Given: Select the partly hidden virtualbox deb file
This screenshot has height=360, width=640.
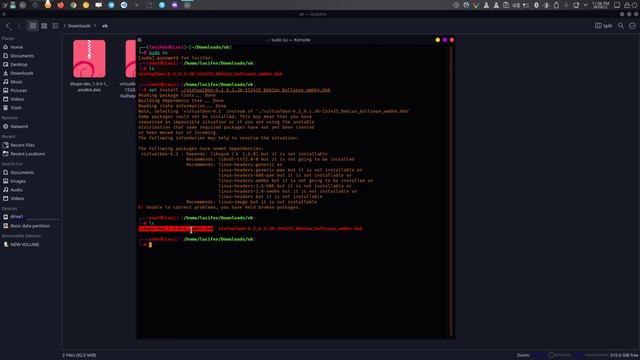Looking at the screenshot, I should [x=131, y=59].
